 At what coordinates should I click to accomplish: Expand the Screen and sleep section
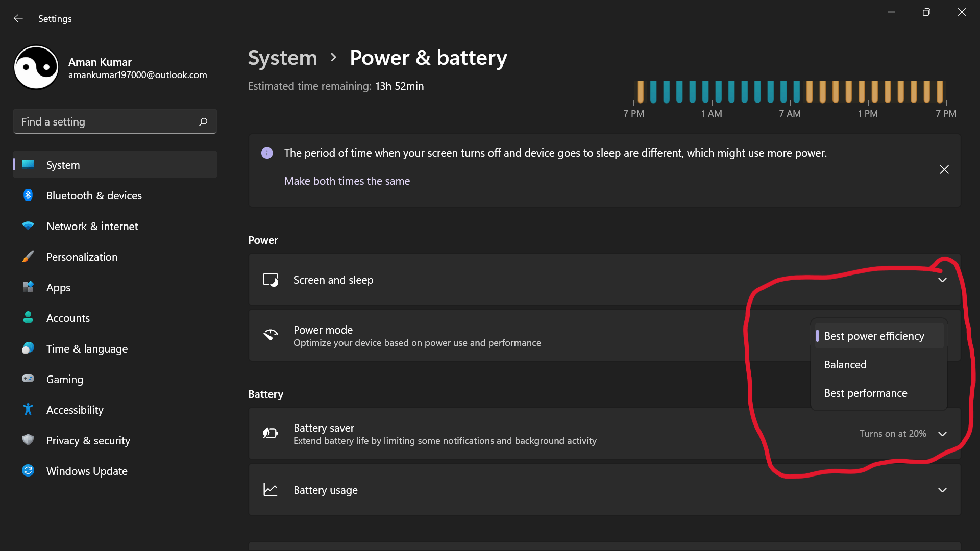click(942, 280)
